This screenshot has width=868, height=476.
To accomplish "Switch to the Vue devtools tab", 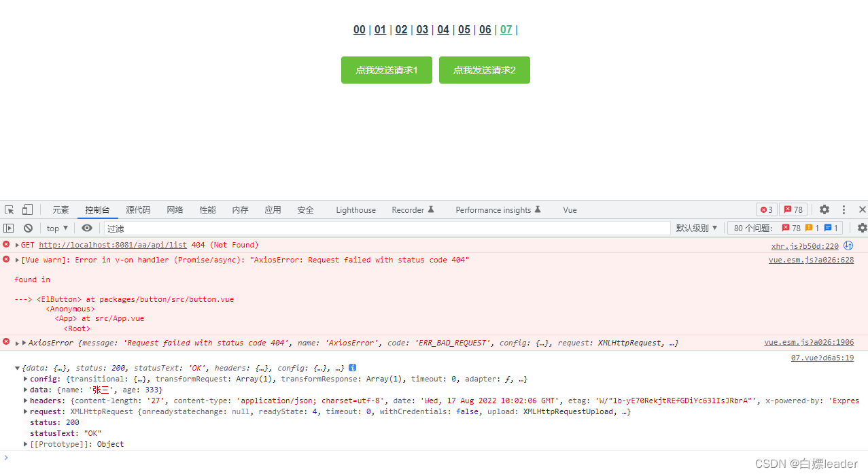I will [570, 210].
